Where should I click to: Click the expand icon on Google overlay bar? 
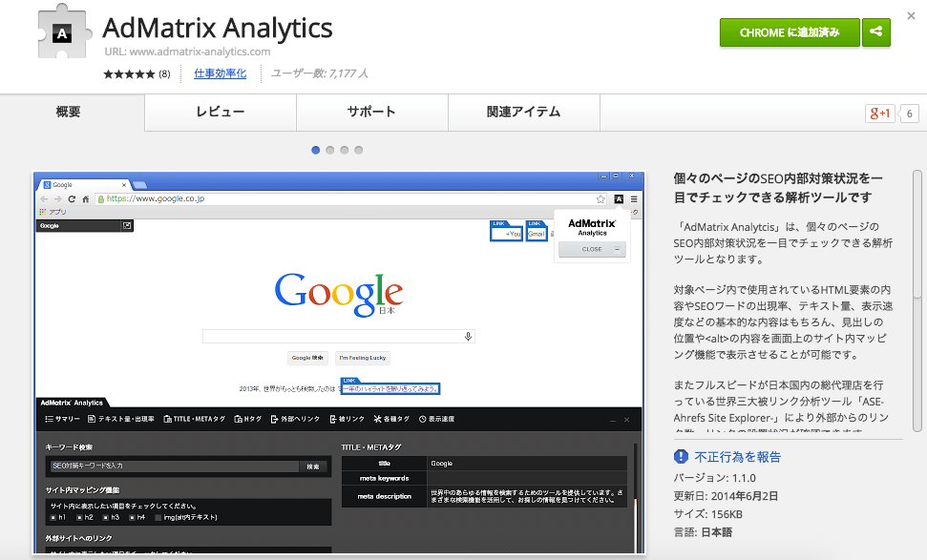[x=127, y=226]
